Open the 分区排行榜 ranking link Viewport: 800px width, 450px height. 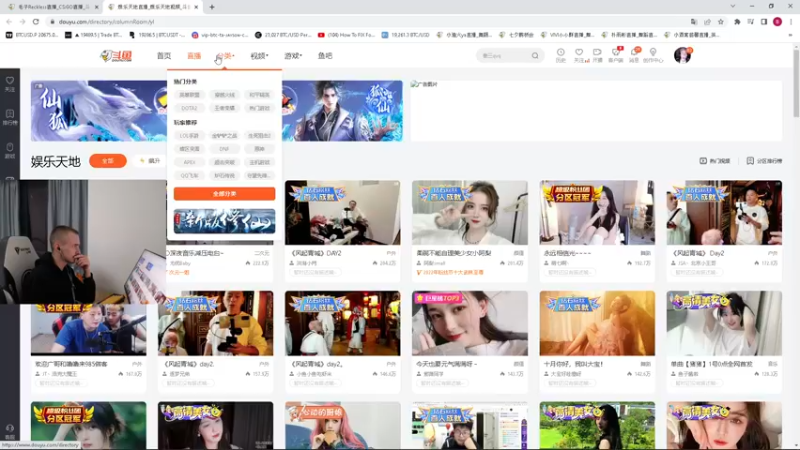tap(764, 161)
